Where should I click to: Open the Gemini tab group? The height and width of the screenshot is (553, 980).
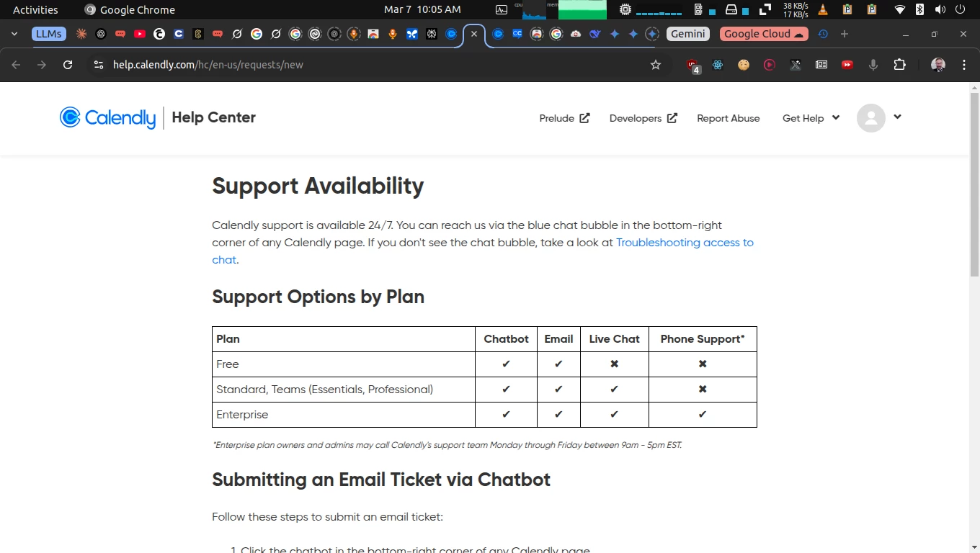click(688, 34)
